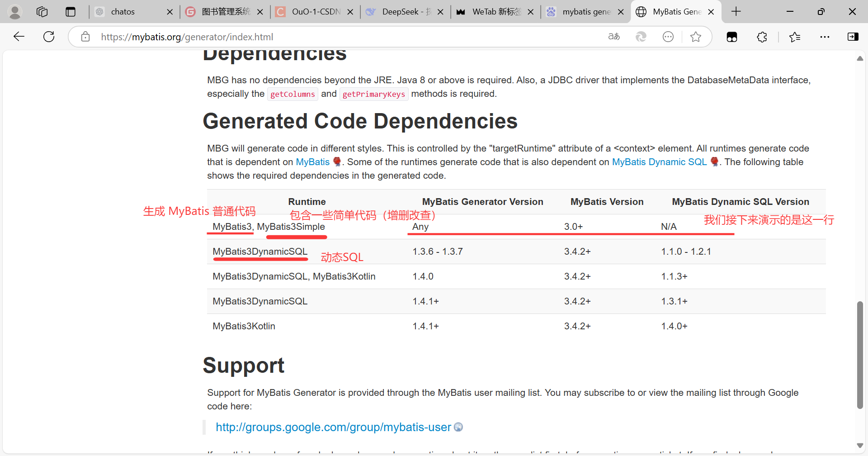Toggle the sidebar panel icon
The image size is (868, 456).
[853, 37]
